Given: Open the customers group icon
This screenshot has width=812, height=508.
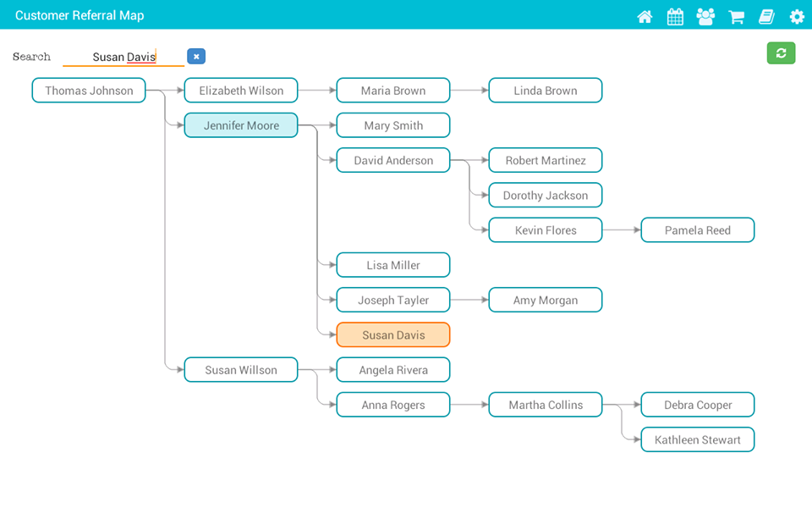Looking at the screenshot, I should pyautogui.click(x=705, y=17).
